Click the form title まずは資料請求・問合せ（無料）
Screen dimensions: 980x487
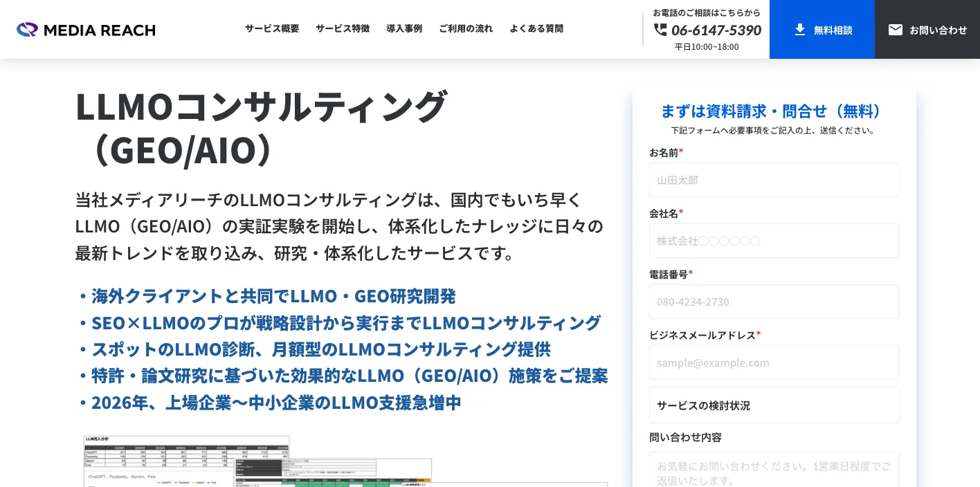point(774,111)
